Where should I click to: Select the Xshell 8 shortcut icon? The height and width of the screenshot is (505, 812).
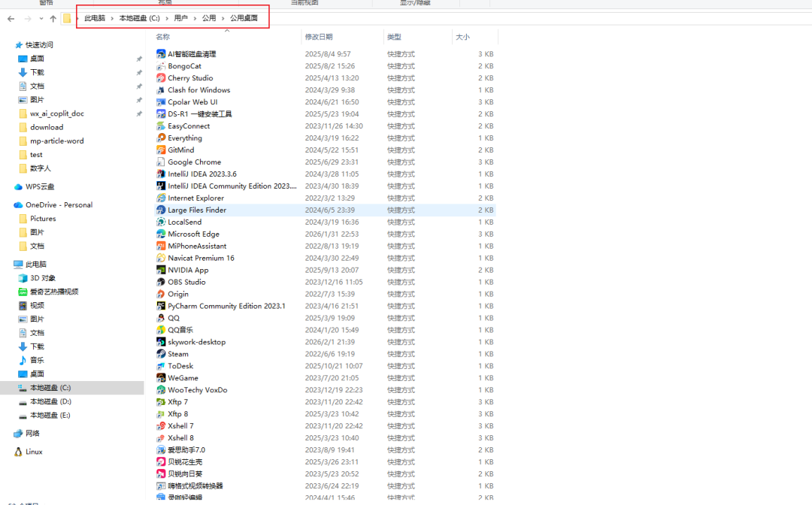[x=161, y=437]
